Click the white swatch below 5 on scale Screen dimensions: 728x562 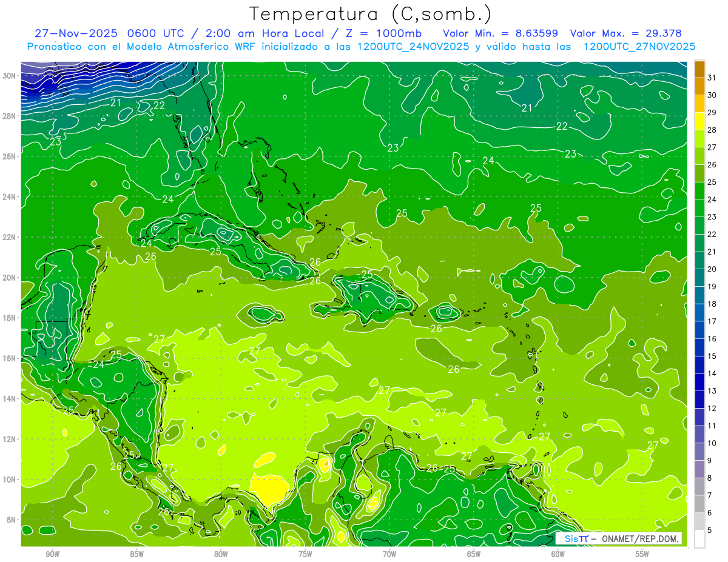(x=699, y=539)
